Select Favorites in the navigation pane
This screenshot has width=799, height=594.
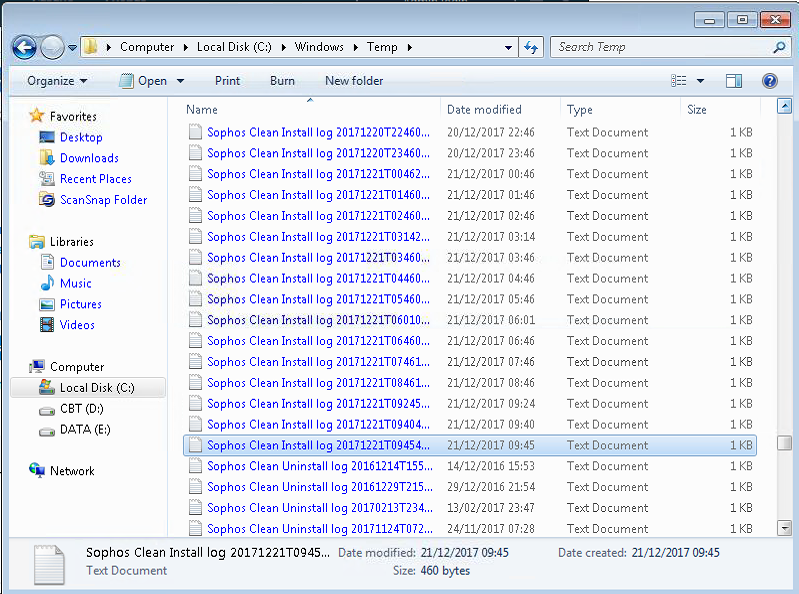[x=73, y=116]
